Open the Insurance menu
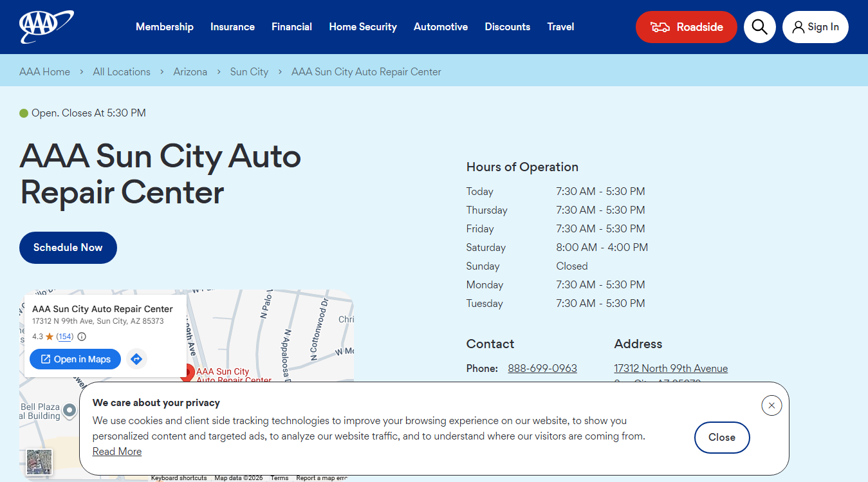The image size is (868, 482). 232,27
